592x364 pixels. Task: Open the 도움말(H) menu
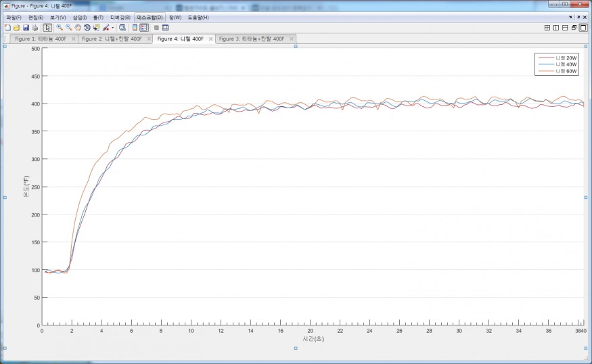click(198, 18)
